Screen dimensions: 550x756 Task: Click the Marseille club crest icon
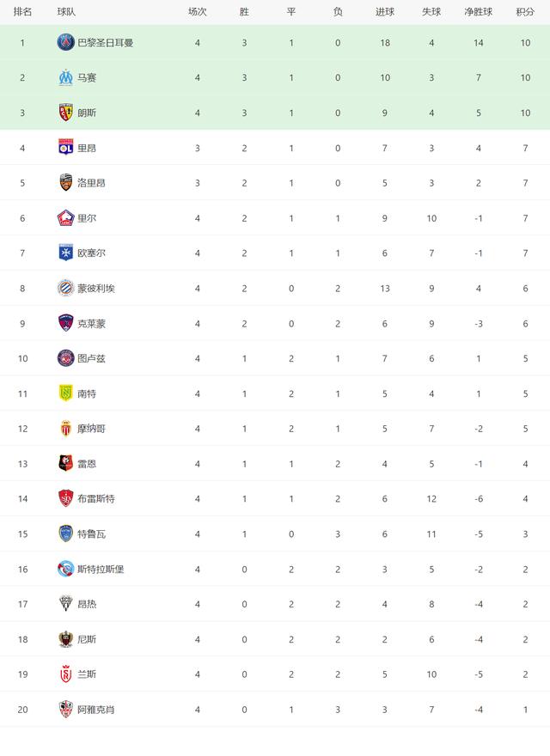point(65,77)
